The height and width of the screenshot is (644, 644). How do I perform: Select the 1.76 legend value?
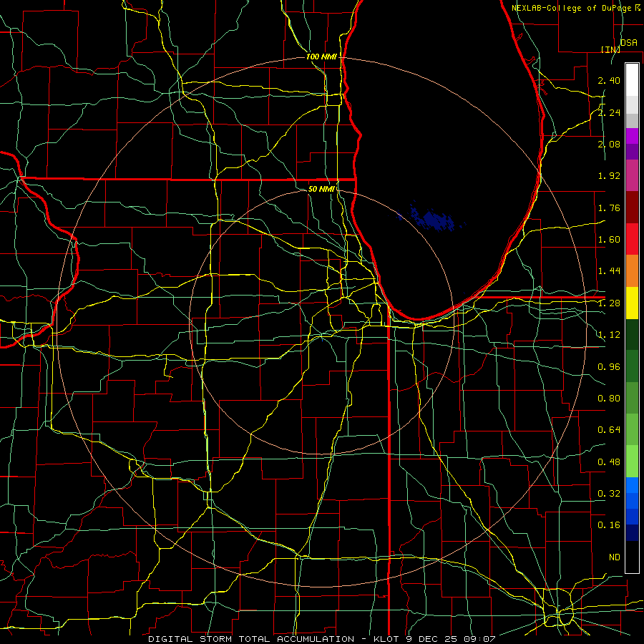(609, 208)
